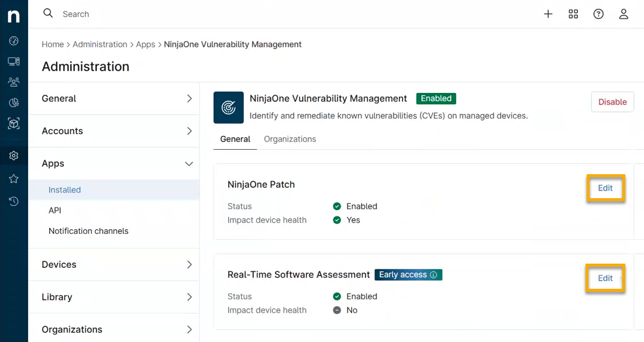Click the Vulnerability Management app logo icon
The image size is (644, 342).
pos(228,108)
